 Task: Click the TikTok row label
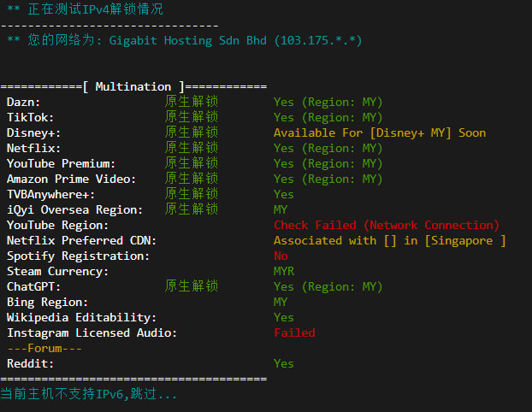pyautogui.click(x=30, y=117)
